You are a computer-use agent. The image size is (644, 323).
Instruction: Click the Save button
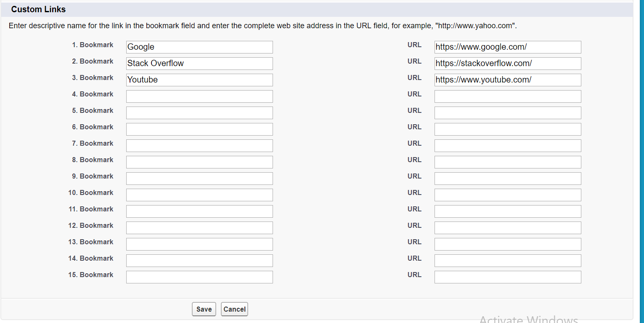click(x=204, y=309)
